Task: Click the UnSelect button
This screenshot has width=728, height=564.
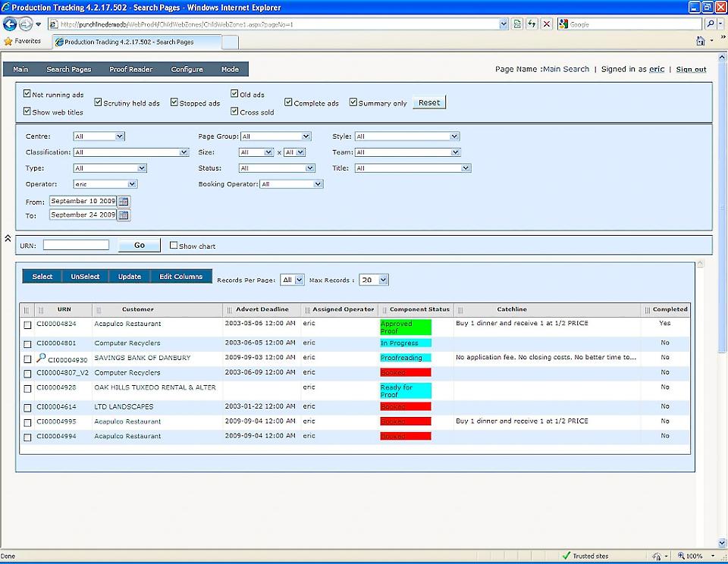Action: [x=86, y=277]
